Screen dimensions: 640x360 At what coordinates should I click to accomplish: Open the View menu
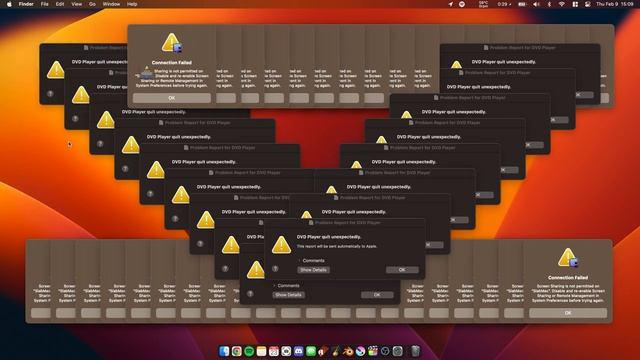tap(76, 4)
